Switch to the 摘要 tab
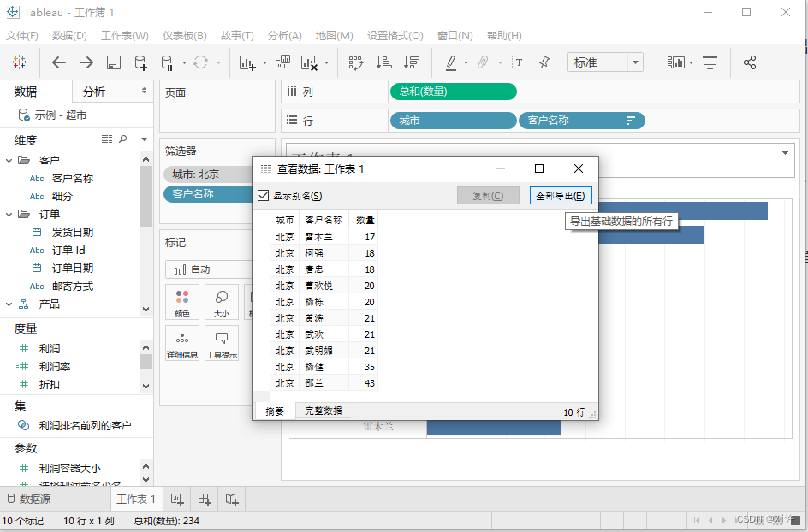 275,411
